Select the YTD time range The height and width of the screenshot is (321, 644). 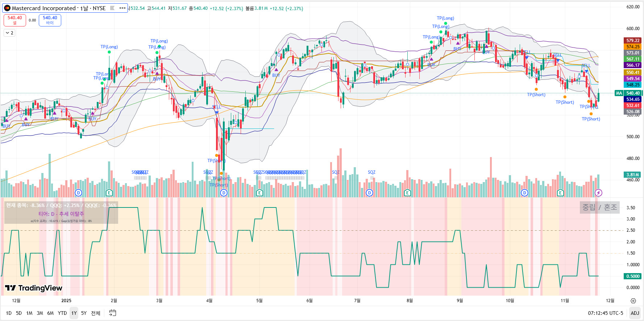pos(62,313)
